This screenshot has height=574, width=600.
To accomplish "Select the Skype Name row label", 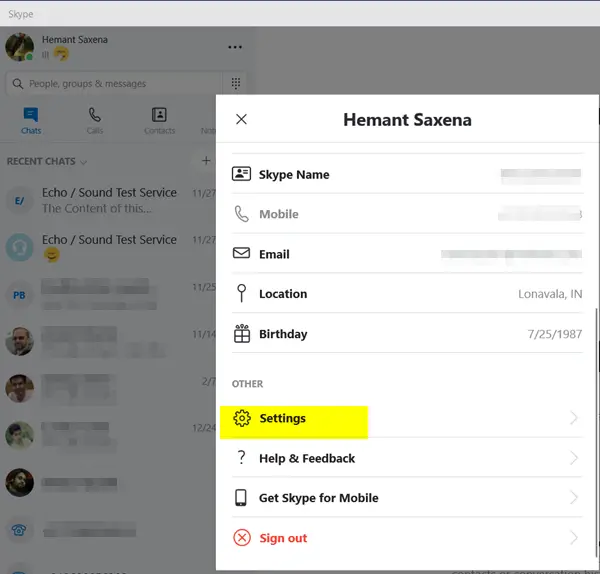I will (294, 174).
